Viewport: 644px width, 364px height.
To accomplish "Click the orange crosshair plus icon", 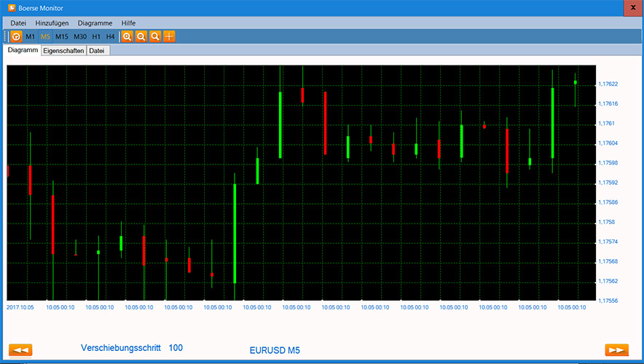I will 169,36.
